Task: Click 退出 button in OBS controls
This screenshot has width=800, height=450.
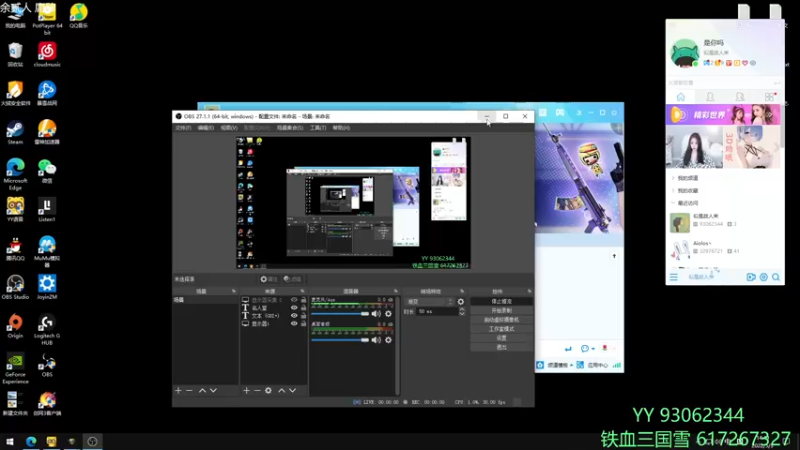Action: coord(502,347)
